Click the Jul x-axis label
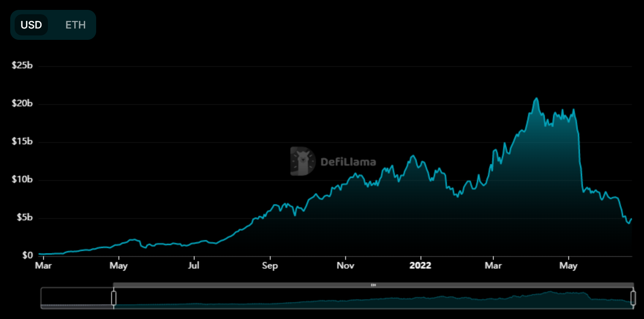 pyautogui.click(x=193, y=266)
